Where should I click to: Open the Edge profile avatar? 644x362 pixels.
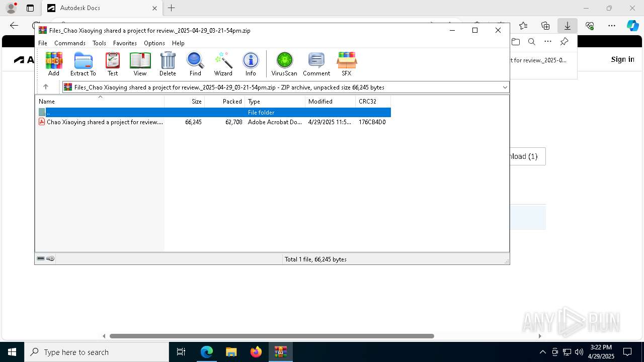[11, 8]
